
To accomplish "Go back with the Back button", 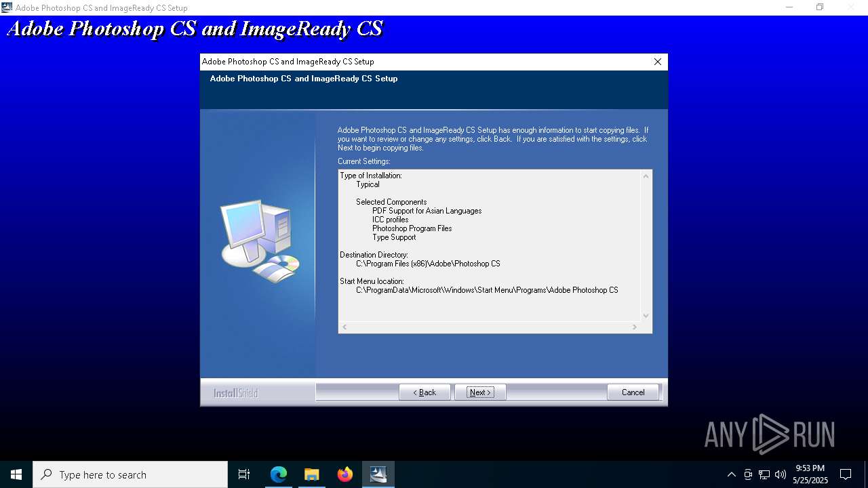I will click(x=425, y=392).
